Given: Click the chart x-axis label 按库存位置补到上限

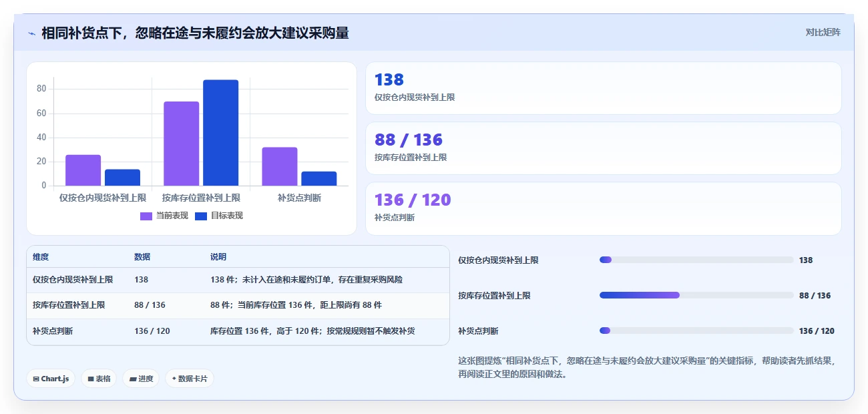Looking at the screenshot, I should pos(201,198).
